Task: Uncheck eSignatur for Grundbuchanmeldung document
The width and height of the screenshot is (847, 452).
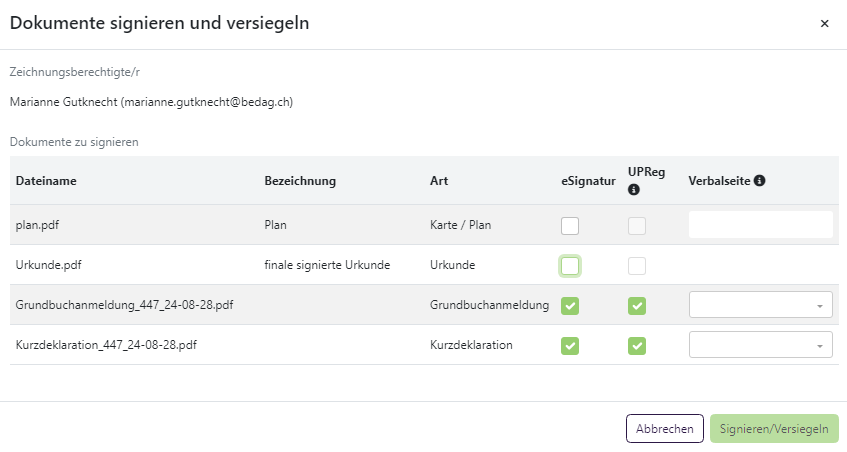Action: 570,306
